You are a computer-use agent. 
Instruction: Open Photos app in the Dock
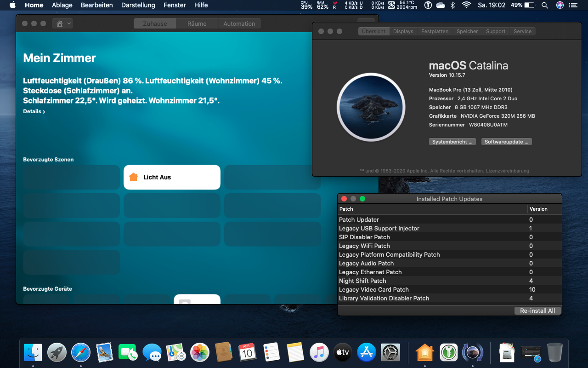(x=200, y=353)
